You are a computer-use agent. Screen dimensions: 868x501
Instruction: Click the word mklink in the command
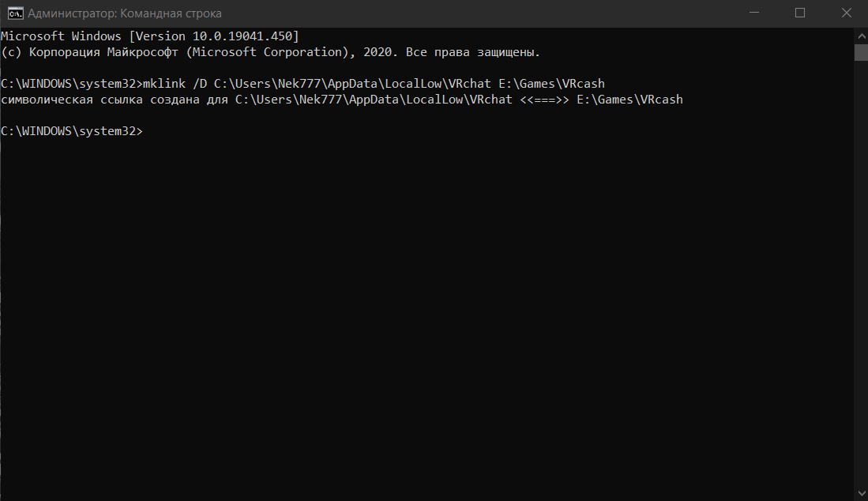[162, 84]
